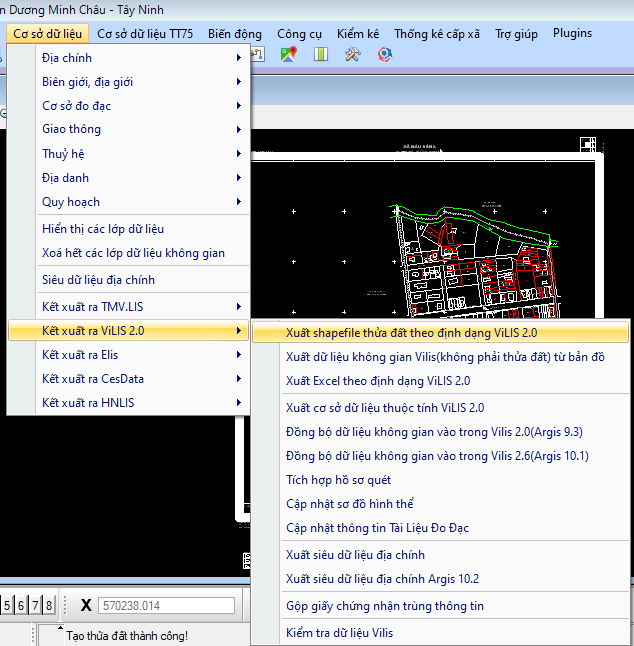Select Xuất shapefile thửa đất theo định dạng ViLIS 2.0
Viewport: 634px width, 646px height.
click(x=440, y=332)
